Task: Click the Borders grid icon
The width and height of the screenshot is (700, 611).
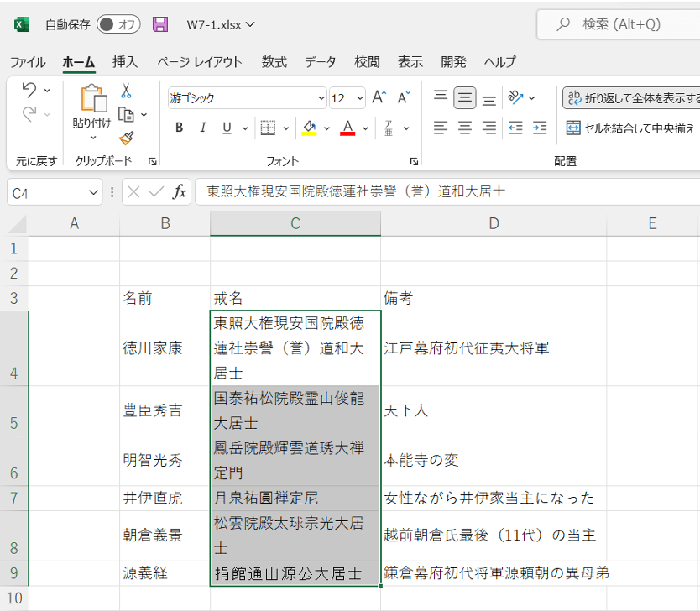Action: point(268,128)
